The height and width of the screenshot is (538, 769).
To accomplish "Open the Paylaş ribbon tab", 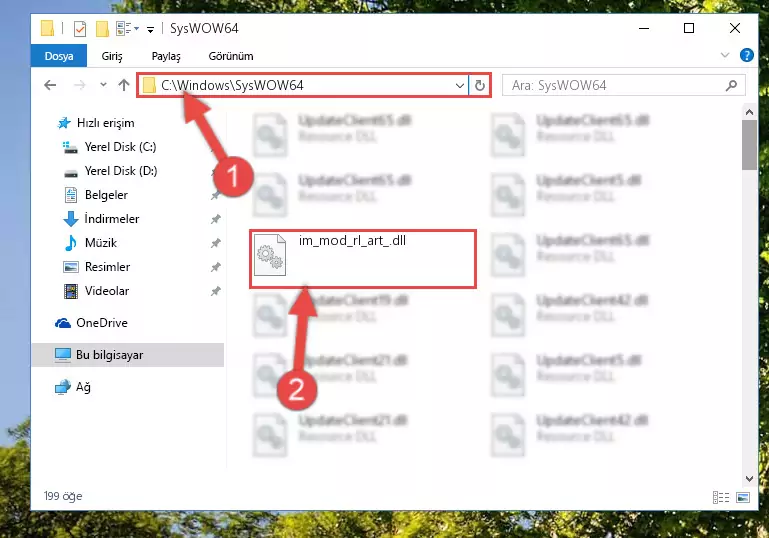I will (166, 56).
